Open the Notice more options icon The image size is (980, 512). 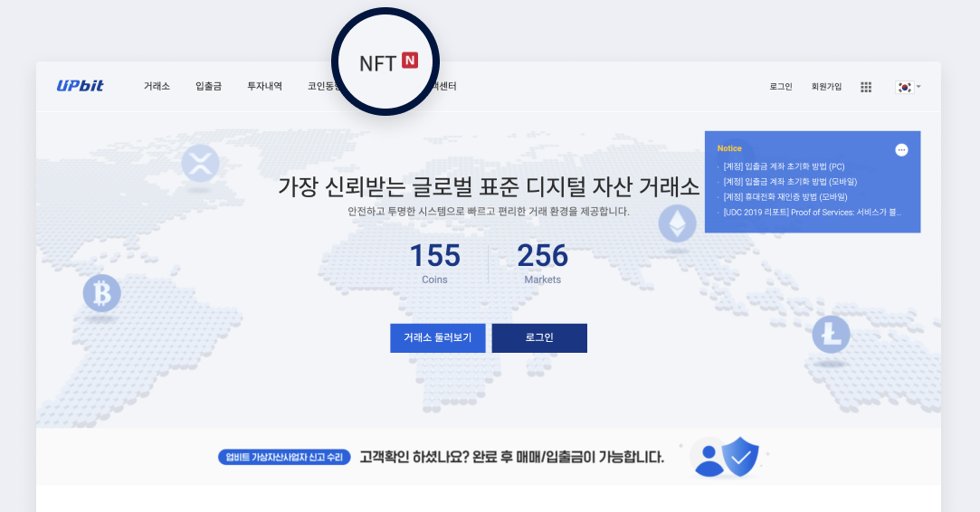point(901,149)
